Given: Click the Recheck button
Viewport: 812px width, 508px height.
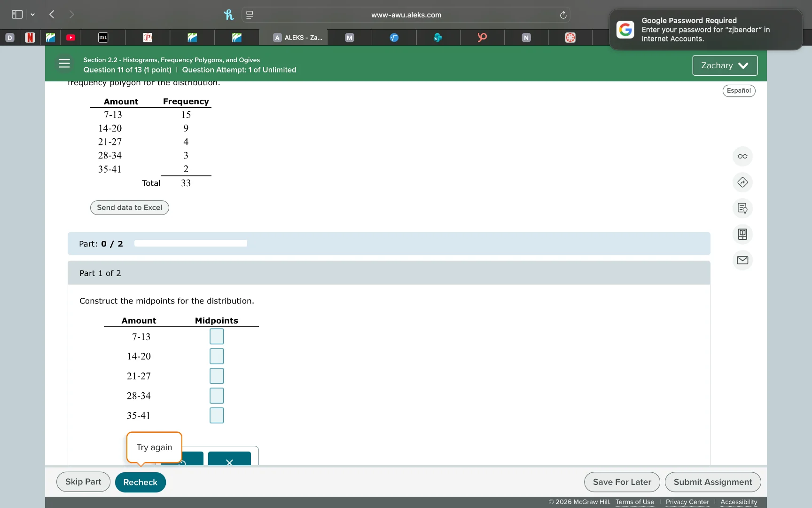Looking at the screenshot, I should (140, 482).
